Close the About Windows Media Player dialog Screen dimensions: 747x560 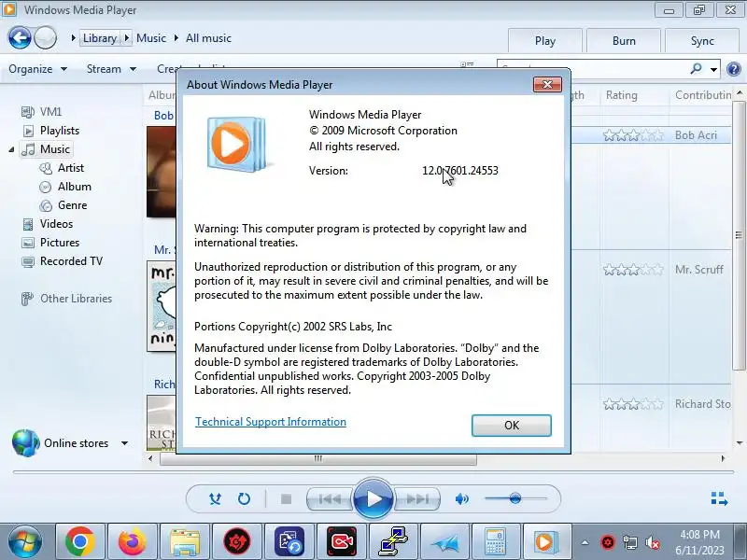[x=547, y=84]
